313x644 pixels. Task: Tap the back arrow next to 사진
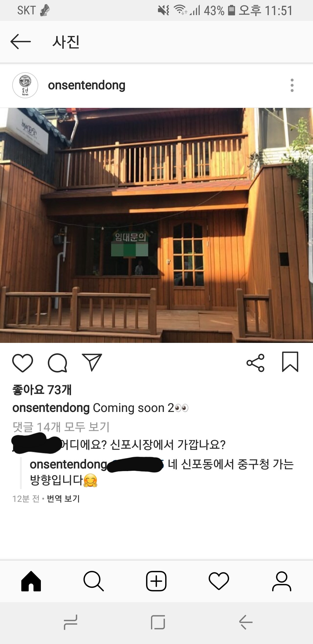click(21, 41)
